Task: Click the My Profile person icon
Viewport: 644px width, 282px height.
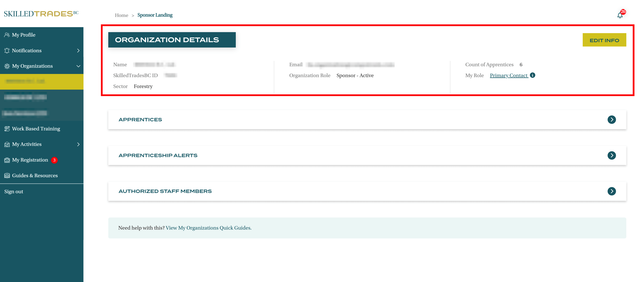Action: [7, 35]
